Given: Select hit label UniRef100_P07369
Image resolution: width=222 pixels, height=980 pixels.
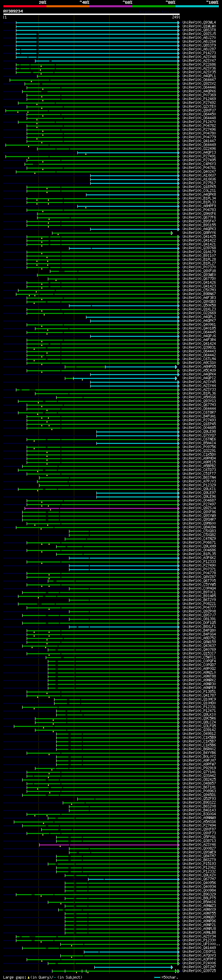Looking at the screenshot, I should tap(199, 95).
